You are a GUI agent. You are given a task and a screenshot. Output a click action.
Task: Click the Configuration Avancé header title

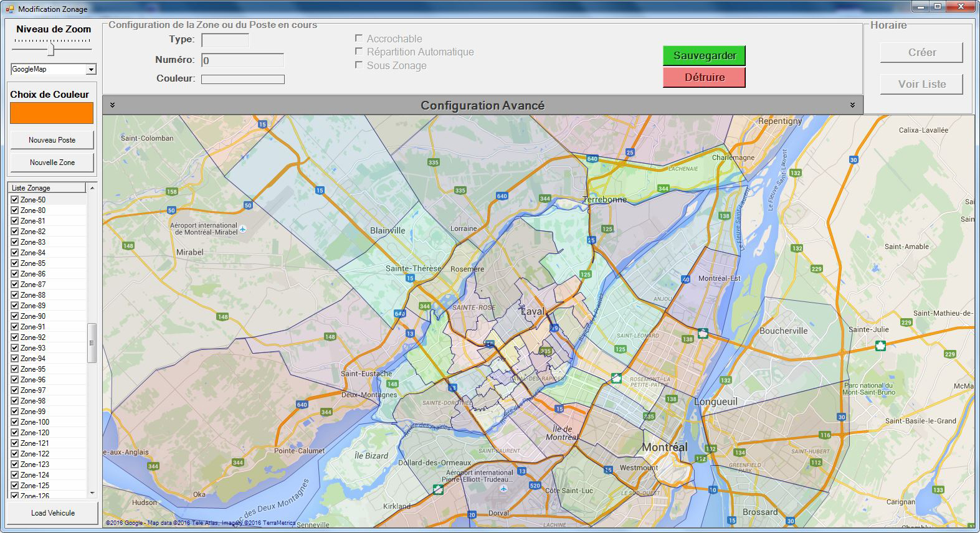tap(482, 105)
